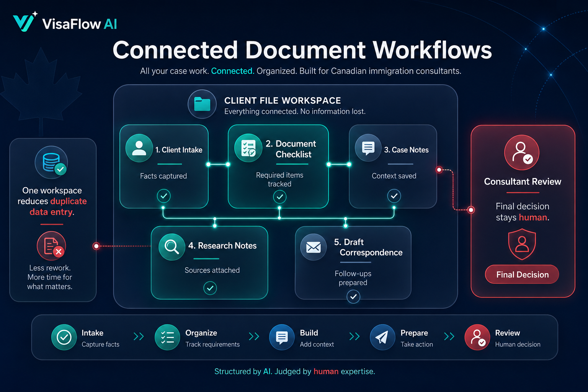
Task: Click the Consultant Review heading
Action: tap(523, 181)
